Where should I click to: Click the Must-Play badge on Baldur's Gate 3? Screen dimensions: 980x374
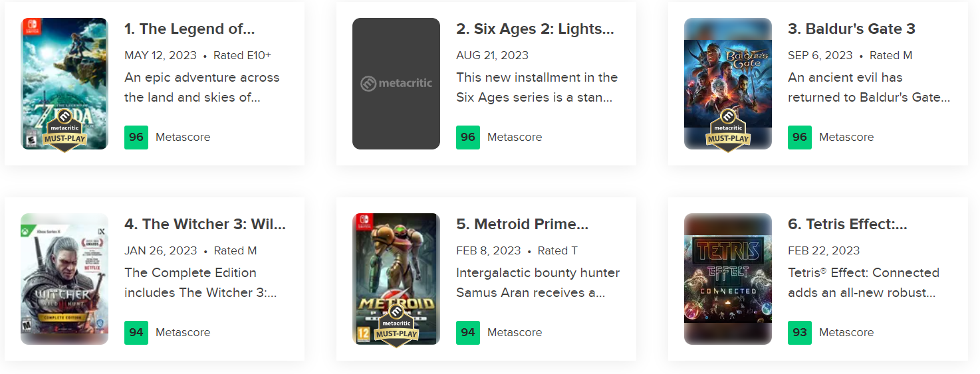pos(728,133)
